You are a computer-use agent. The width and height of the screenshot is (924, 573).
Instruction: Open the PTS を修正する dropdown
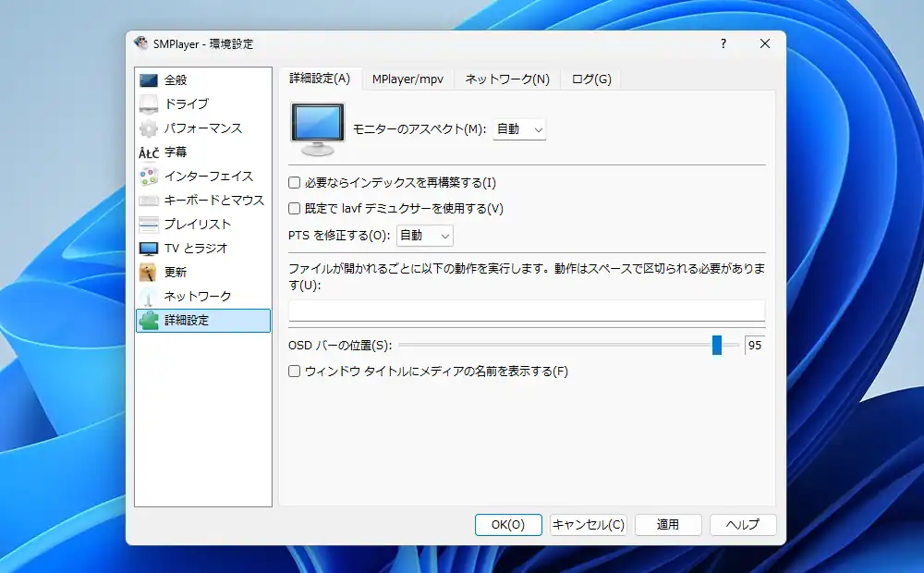click(x=424, y=236)
